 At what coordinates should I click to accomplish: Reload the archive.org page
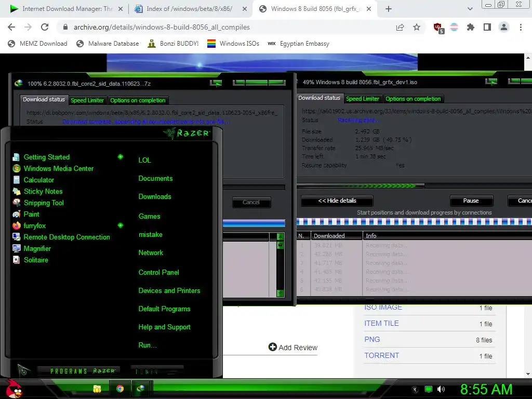coord(45,27)
